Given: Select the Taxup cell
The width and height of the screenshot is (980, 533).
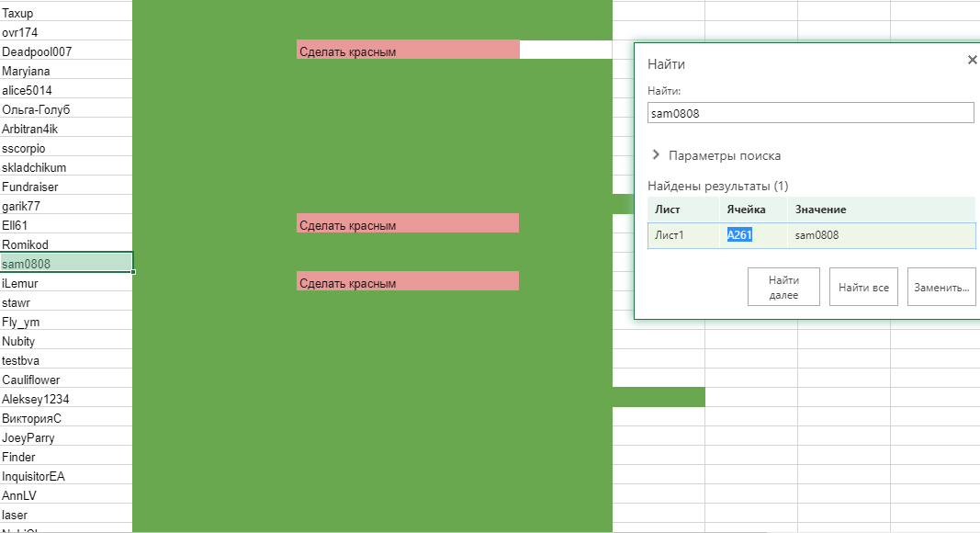Looking at the screenshot, I should click(66, 13).
